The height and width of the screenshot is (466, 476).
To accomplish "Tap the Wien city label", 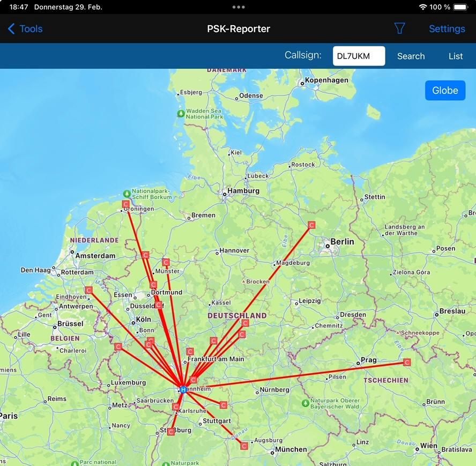I will pos(429,446).
